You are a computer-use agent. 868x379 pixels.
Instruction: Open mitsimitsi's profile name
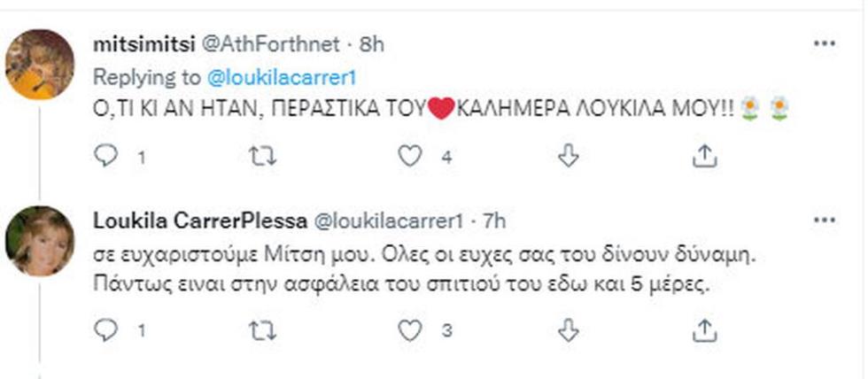[143, 45]
